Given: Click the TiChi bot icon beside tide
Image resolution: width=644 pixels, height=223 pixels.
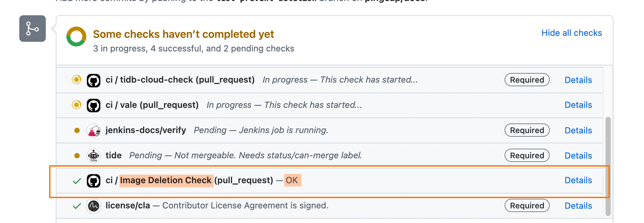Looking at the screenshot, I should pyautogui.click(x=94, y=155).
